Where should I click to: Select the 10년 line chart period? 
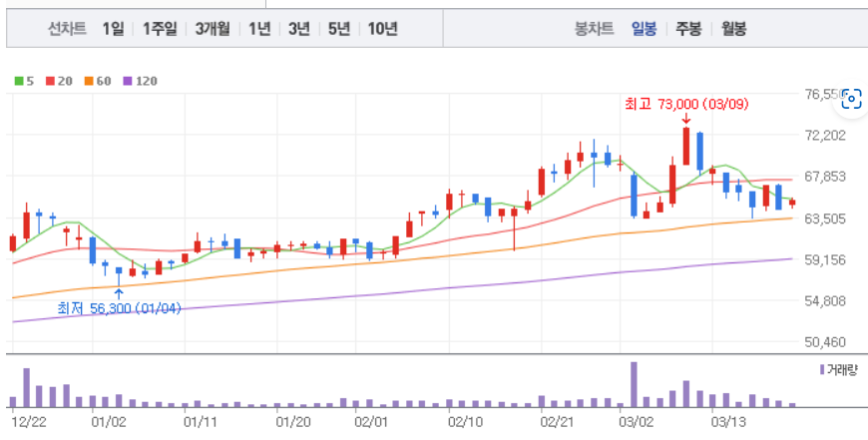pos(382,29)
